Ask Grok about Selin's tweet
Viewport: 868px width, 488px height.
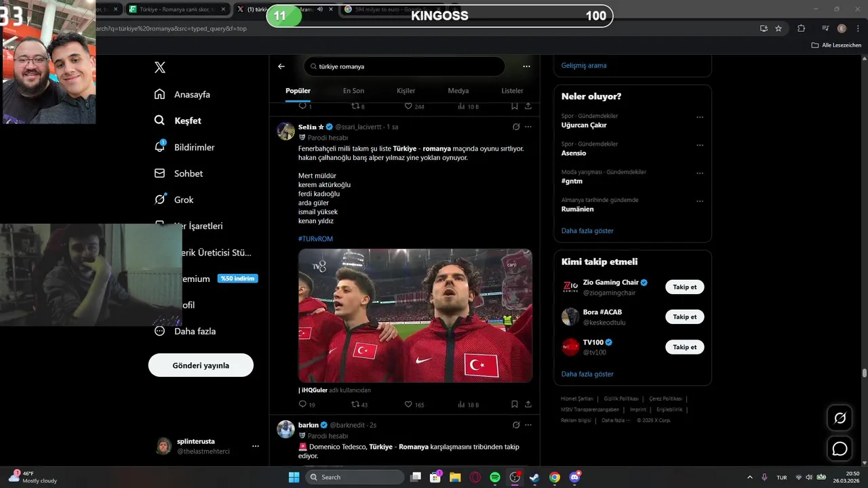coord(516,127)
